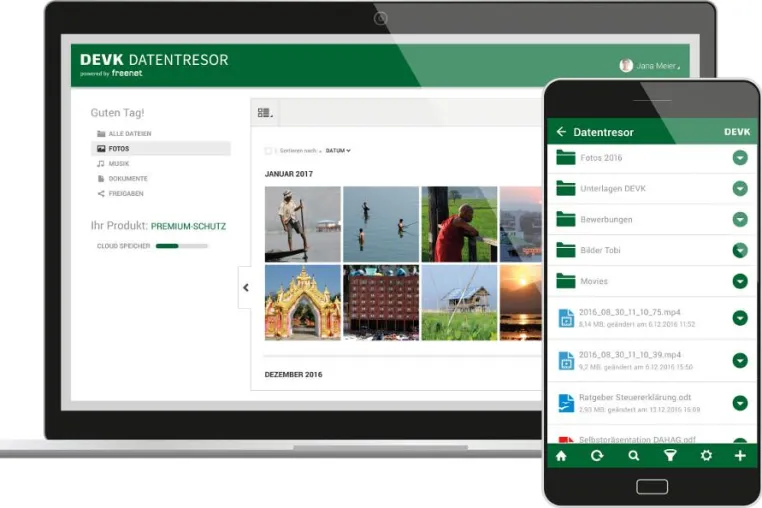Expand options for 2016_08_30_11_10_39.mp4

pyautogui.click(x=740, y=360)
